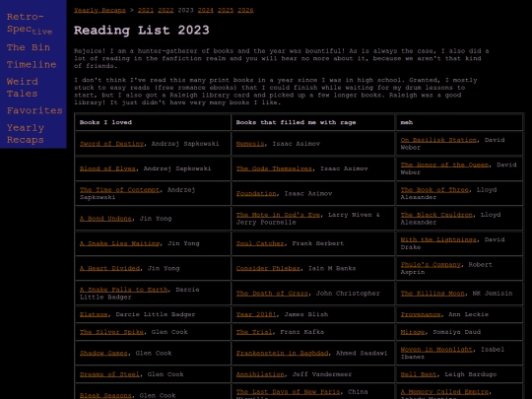Open Weird Tales in sidebar
This screenshot has height=399, width=532.
23,88
